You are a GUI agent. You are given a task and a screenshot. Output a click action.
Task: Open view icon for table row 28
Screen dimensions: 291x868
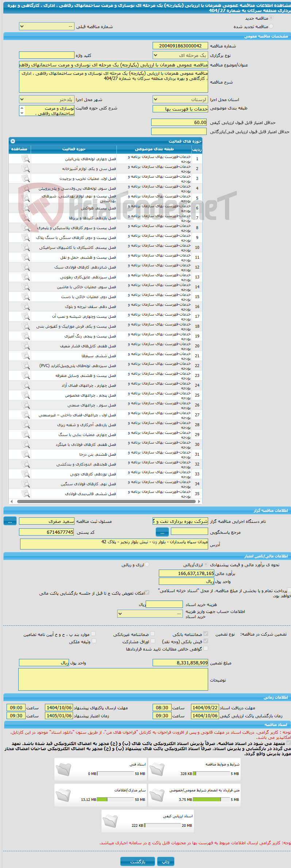click(26, 425)
